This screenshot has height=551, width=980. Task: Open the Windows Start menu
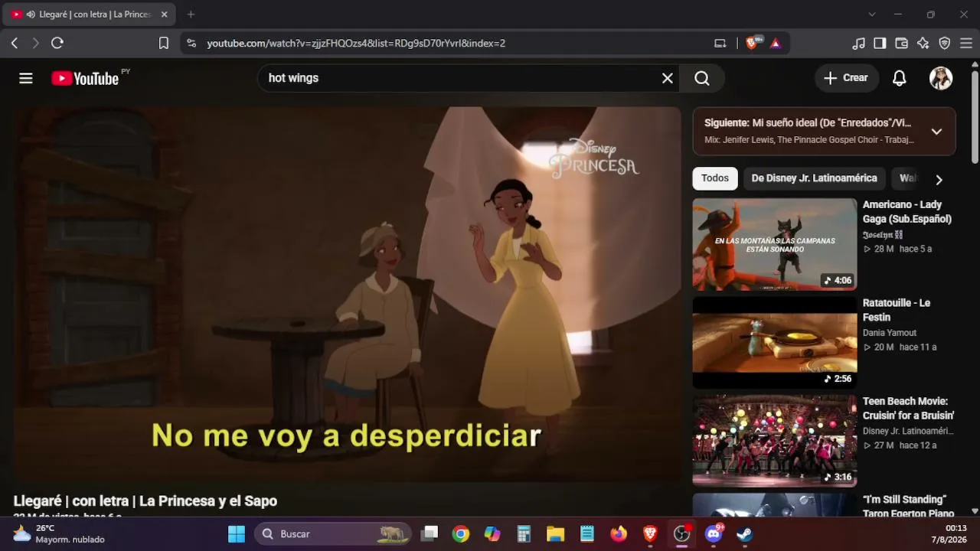[237, 534]
